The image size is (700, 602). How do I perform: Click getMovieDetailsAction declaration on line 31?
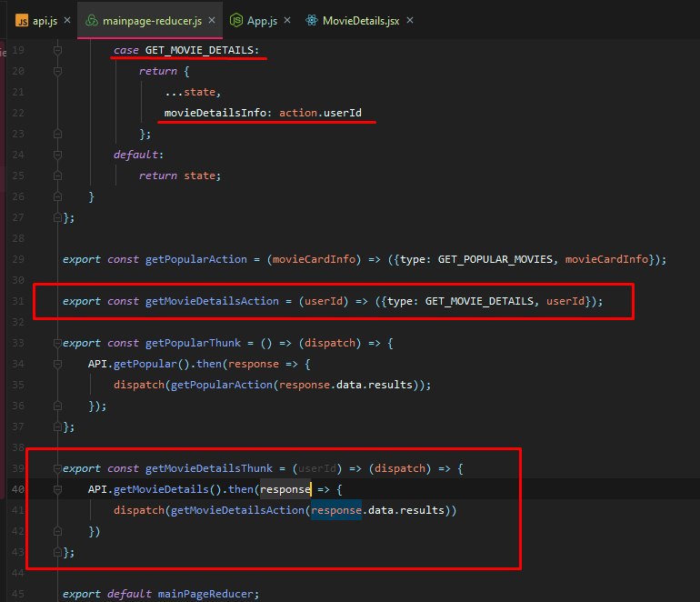(212, 301)
